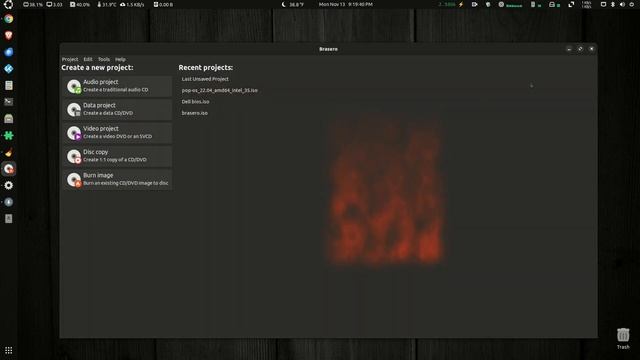Viewport: 640px width, 360px height.
Task: Launch Brave browser from the dock
Action: [9, 36]
